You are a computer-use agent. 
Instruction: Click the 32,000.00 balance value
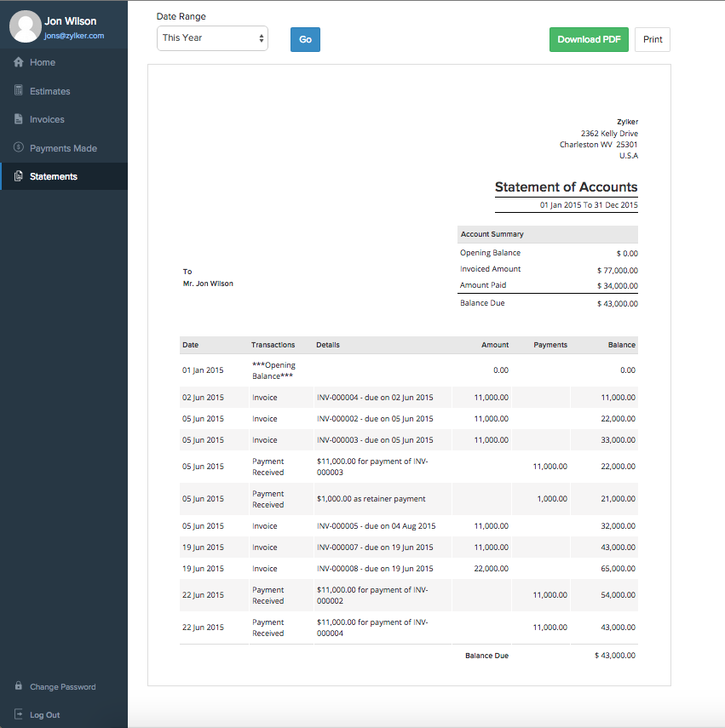click(x=618, y=526)
